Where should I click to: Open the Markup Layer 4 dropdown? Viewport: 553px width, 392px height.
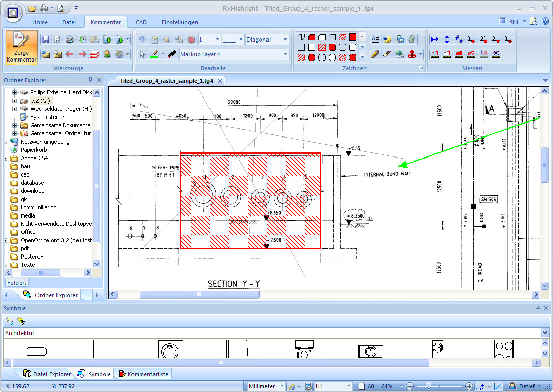(286, 54)
